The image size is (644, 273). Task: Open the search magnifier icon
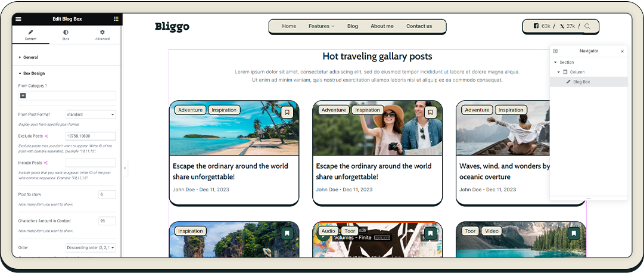[x=587, y=26]
